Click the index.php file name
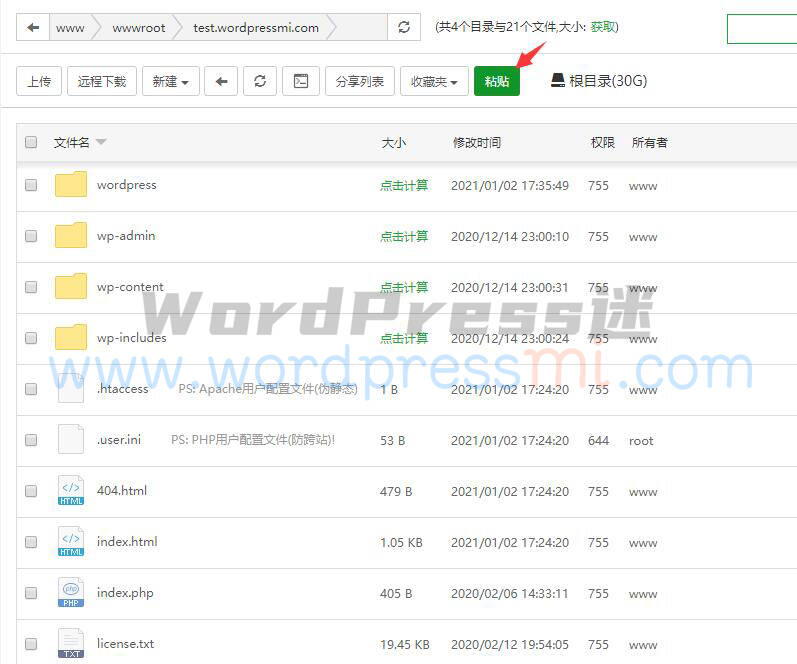This screenshot has width=797, height=664. point(125,593)
